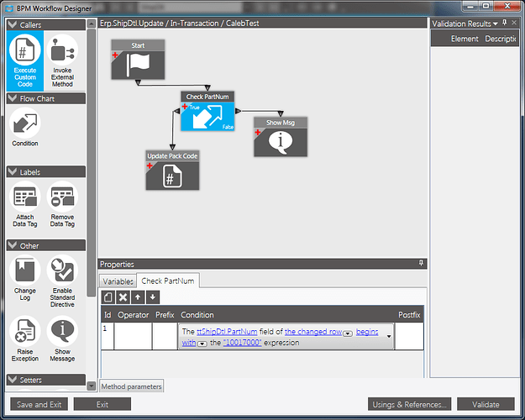Open the Validation Results dropdown arrow
Screen dimensions: 525x420
click(x=496, y=24)
